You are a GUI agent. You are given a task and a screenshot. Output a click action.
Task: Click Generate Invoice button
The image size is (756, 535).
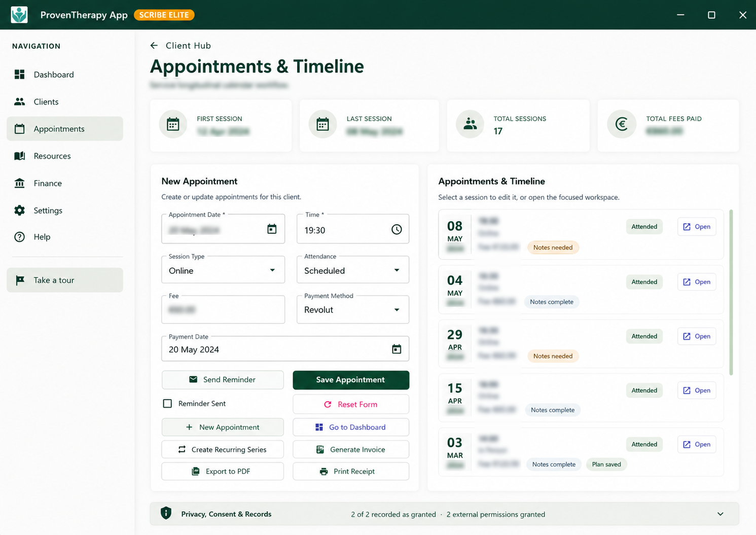(351, 449)
